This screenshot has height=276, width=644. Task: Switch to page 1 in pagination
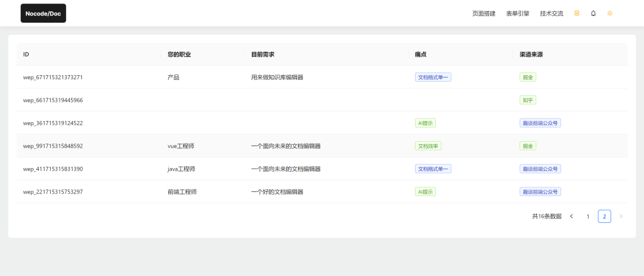(588, 216)
